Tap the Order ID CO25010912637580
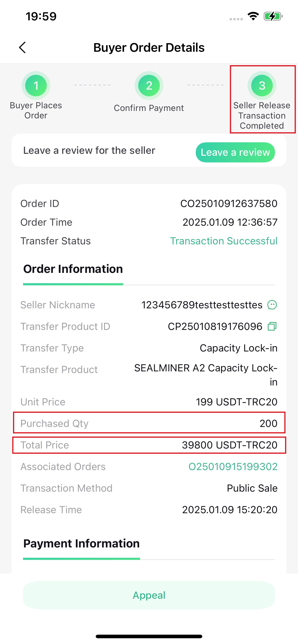The height and width of the screenshot is (644, 298). tap(229, 203)
